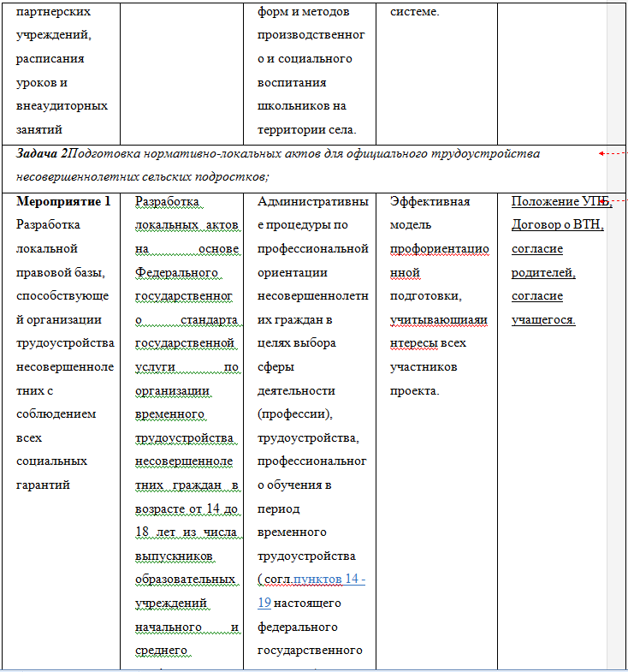
Task: Place cursor on the "Задача 2" heading
Action: (x=42, y=153)
